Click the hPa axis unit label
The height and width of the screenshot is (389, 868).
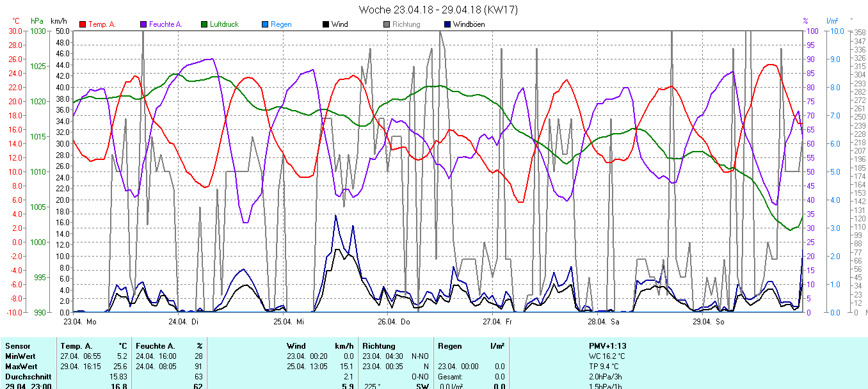click(x=37, y=21)
